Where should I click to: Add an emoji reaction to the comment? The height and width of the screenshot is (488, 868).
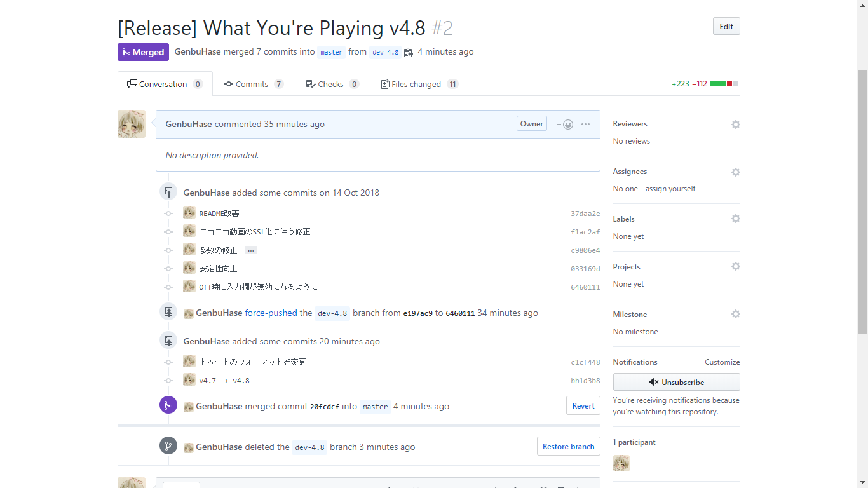tap(565, 125)
